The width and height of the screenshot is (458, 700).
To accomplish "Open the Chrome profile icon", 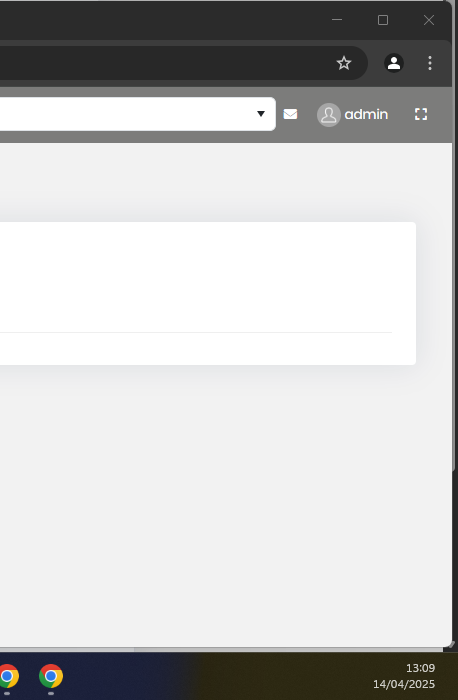I will (x=394, y=63).
